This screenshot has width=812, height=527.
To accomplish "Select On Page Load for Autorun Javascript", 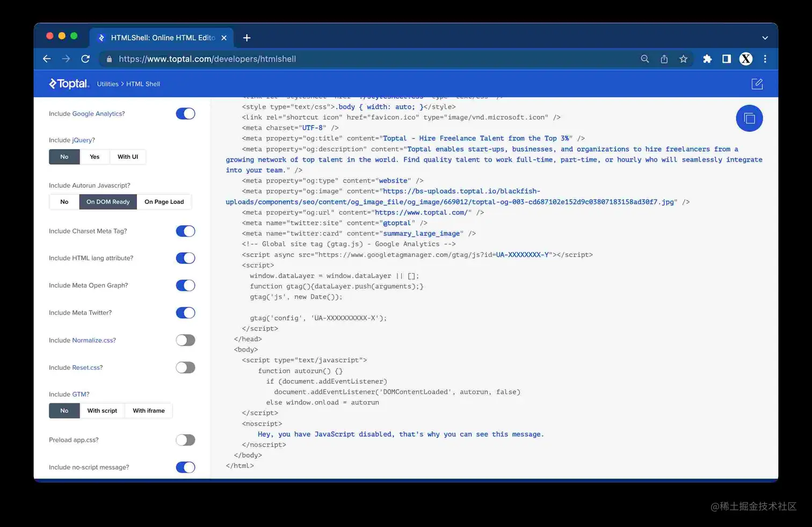I will (x=164, y=202).
